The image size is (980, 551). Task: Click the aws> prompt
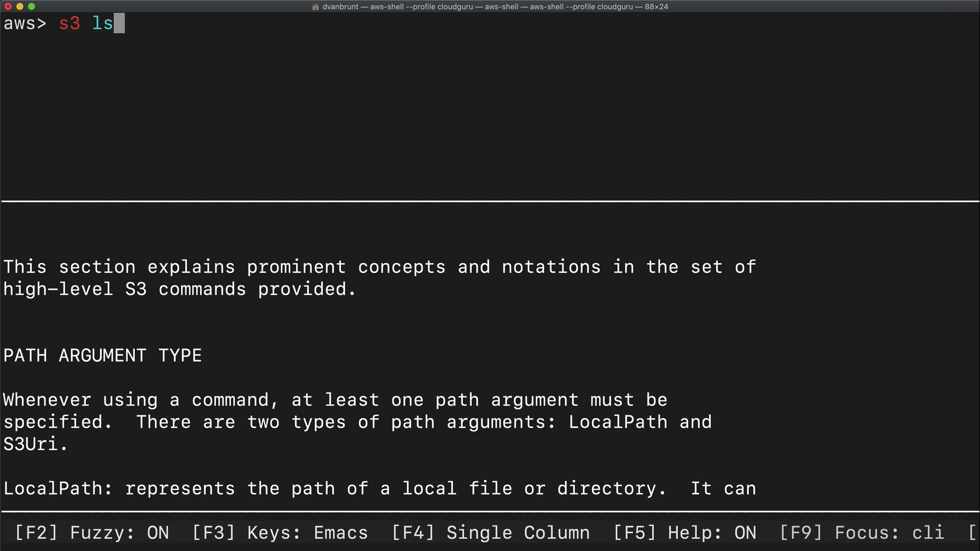click(x=24, y=23)
